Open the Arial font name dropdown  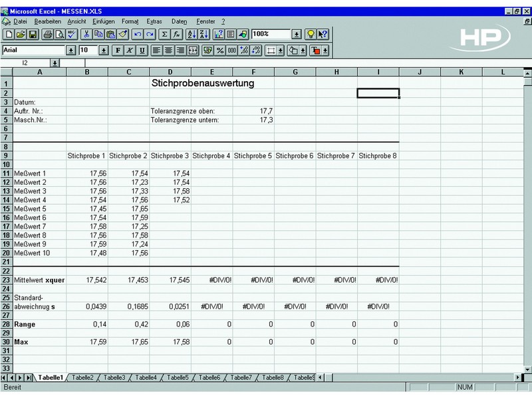coord(70,50)
